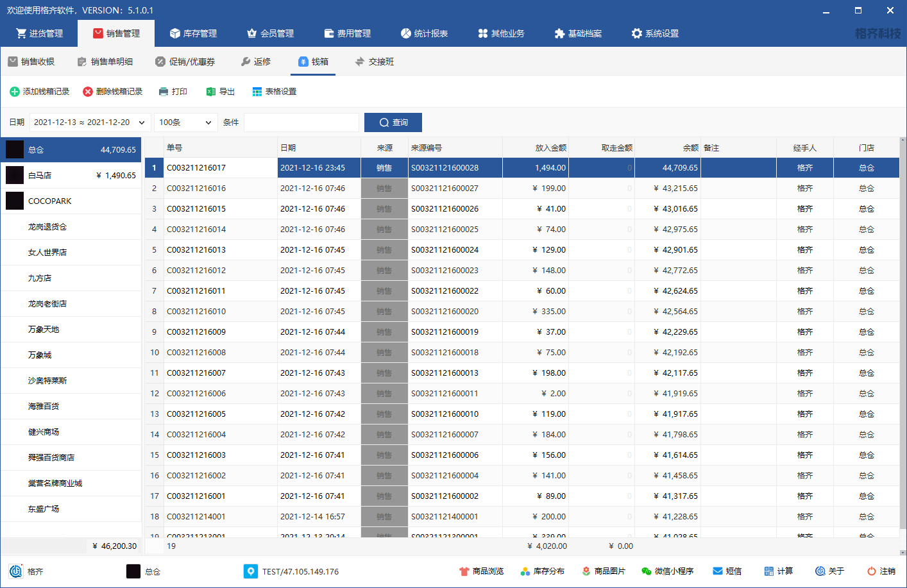907x588 pixels.
Task: Open 系统设置 gear tab
Action: [655, 33]
